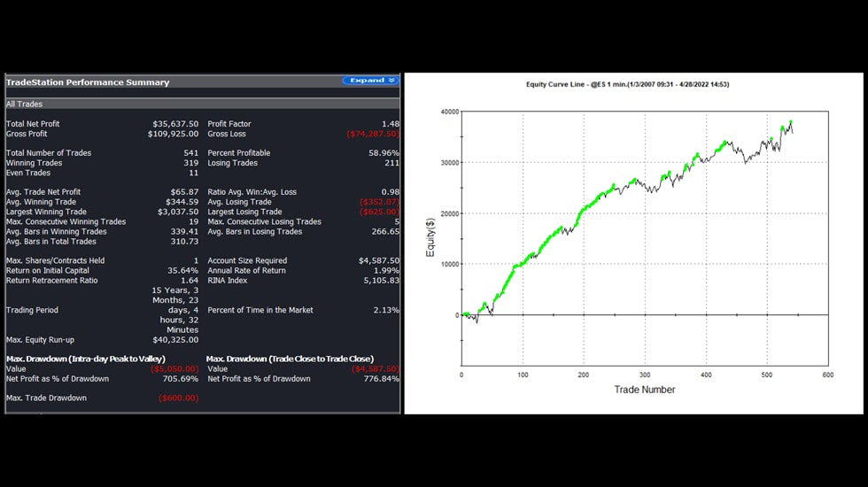The width and height of the screenshot is (868, 487).
Task: Click the double chevron on Expand button
Action: [391, 81]
